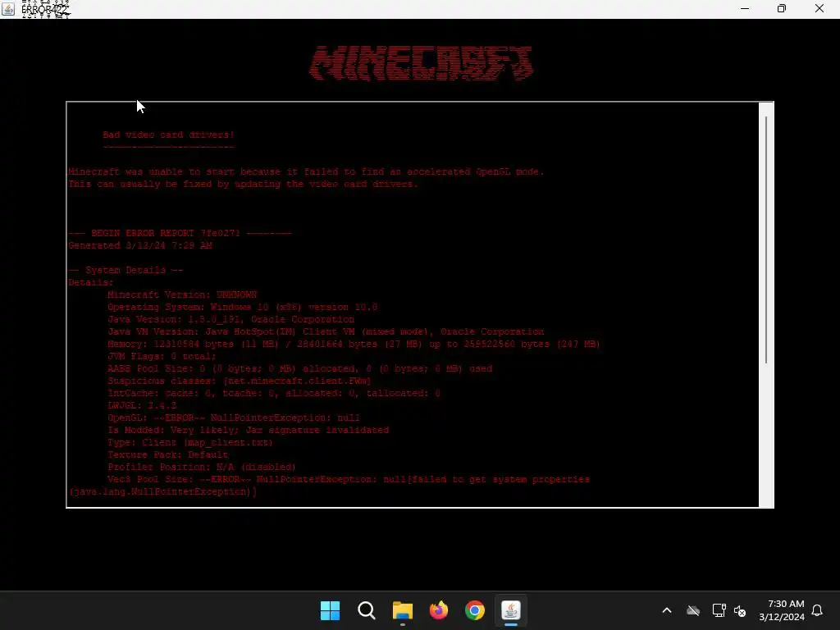Open the notifications bell
This screenshot has height=630, width=840.
click(x=817, y=610)
